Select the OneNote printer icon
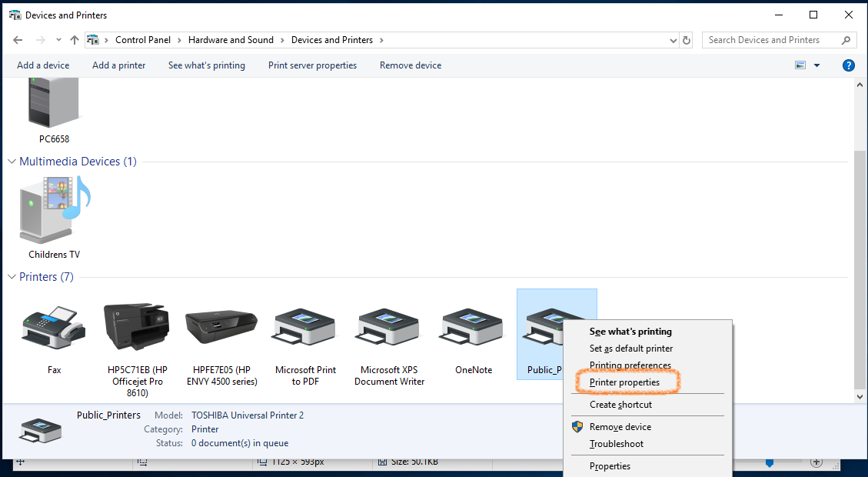The height and width of the screenshot is (477, 868). [x=471, y=327]
